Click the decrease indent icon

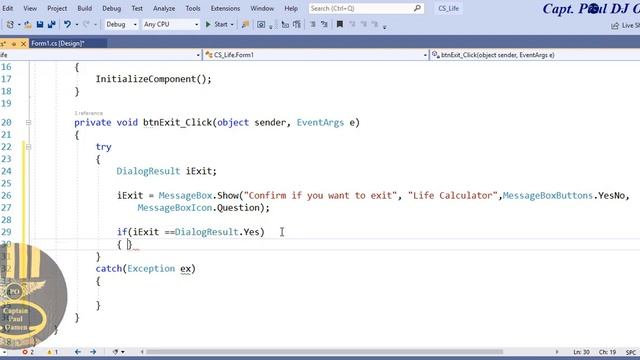click(x=313, y=24)
